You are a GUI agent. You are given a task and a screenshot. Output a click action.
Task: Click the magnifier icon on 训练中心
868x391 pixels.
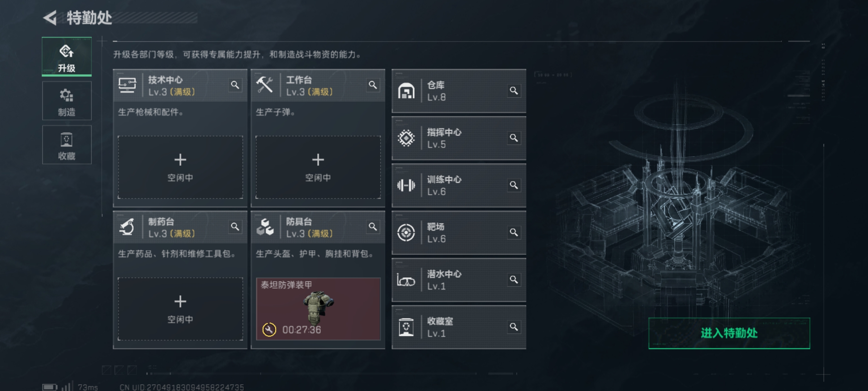click(514, 185)
